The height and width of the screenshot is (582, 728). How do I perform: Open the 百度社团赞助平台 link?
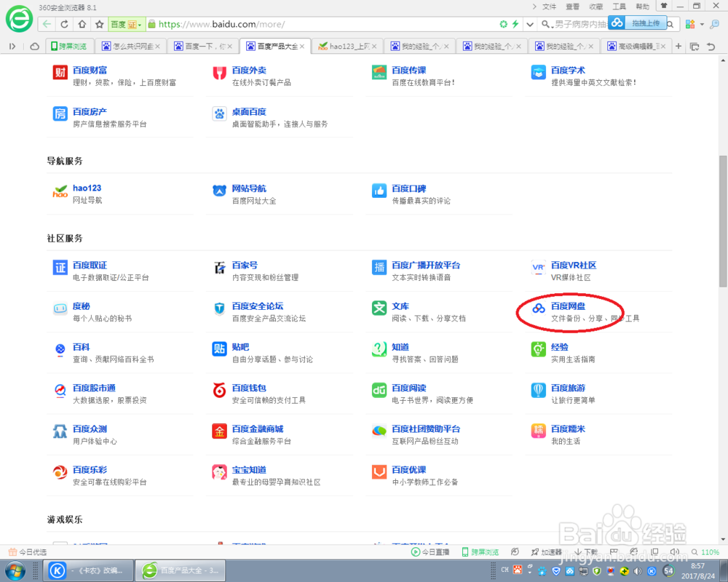coord(426,428)
